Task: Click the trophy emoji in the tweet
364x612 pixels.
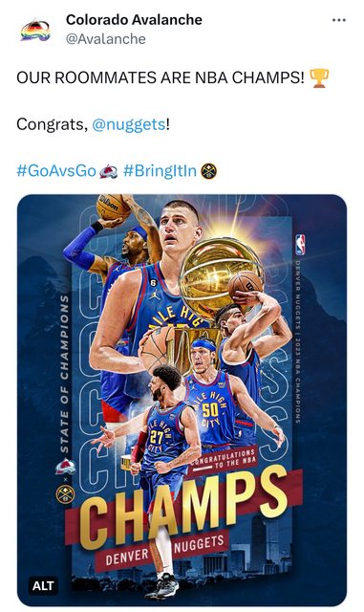Action: pos(319,78)
